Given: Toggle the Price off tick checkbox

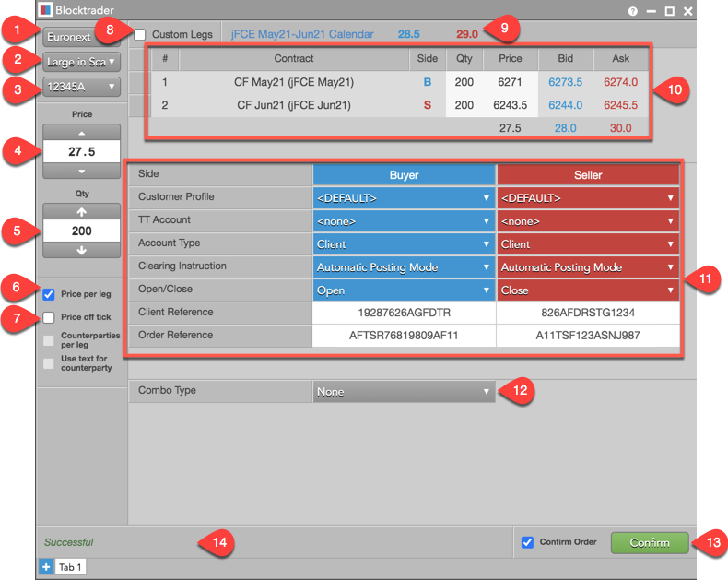Looking at the screenshot, I should [x=49, y=317].
